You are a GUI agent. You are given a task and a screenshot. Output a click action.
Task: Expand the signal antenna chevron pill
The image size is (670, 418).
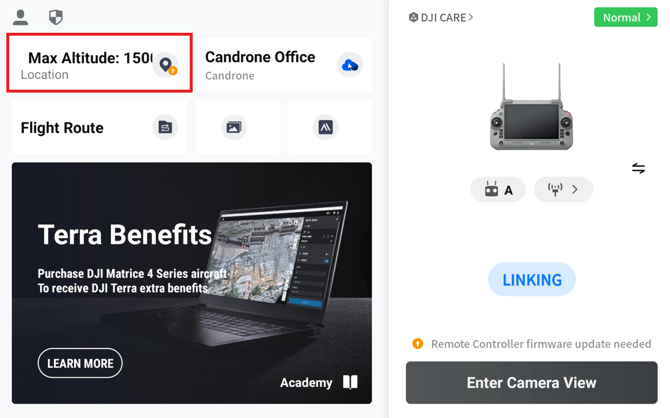pyautogui.click(x=563, y=189)
